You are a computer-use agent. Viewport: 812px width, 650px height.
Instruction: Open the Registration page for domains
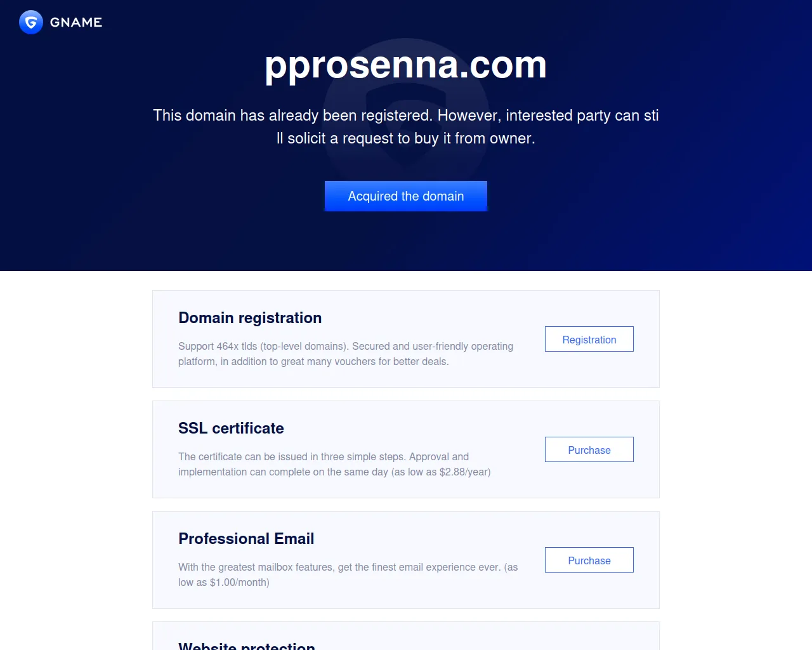tap(589, 339)
